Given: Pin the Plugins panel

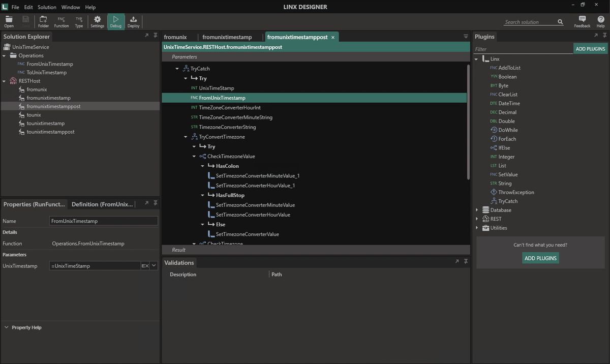Looking at the screenshot, I should coord(604,36).
